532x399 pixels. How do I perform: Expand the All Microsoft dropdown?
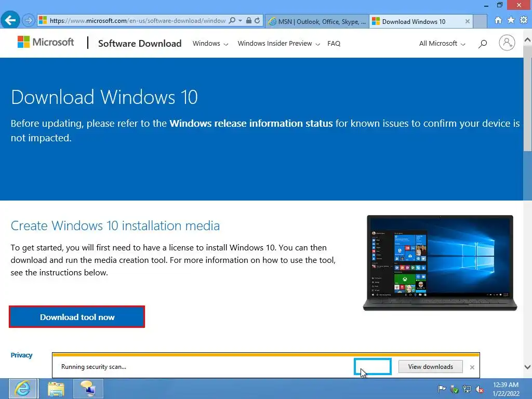click(442, 44)
